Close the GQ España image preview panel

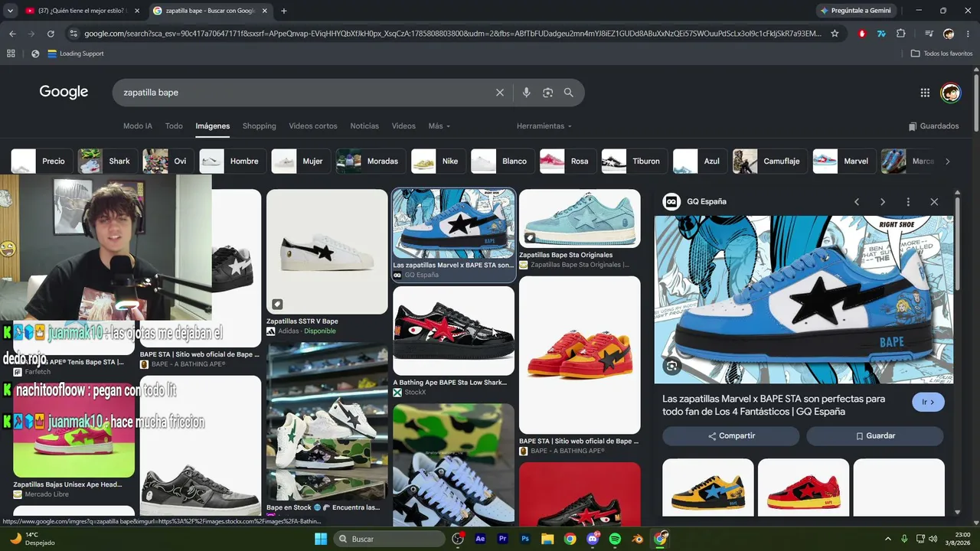point(934,202)
